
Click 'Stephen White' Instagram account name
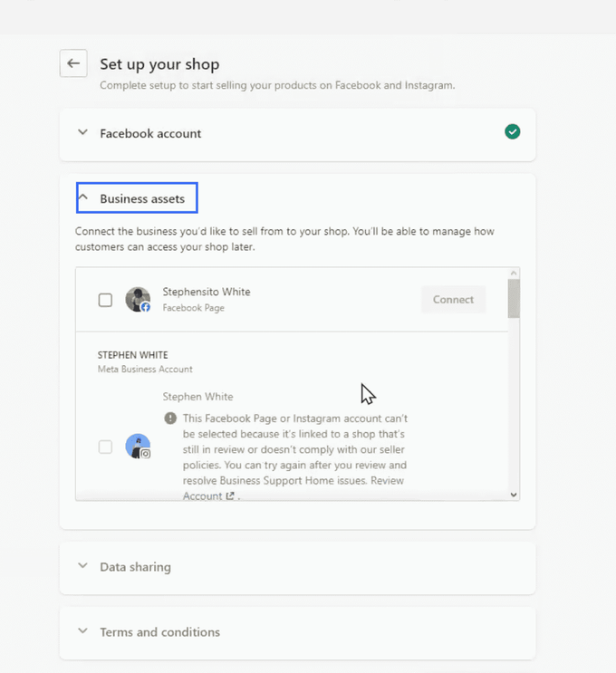pos(197,397)
